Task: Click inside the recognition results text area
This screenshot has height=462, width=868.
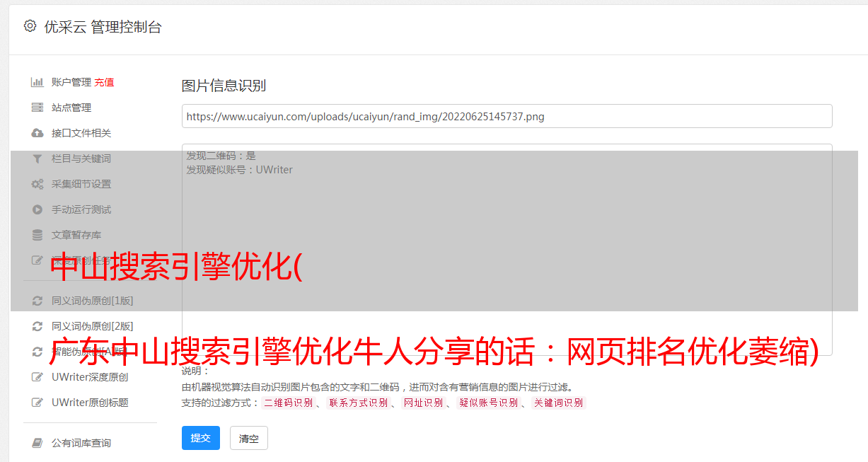Action: coord(507,250)
